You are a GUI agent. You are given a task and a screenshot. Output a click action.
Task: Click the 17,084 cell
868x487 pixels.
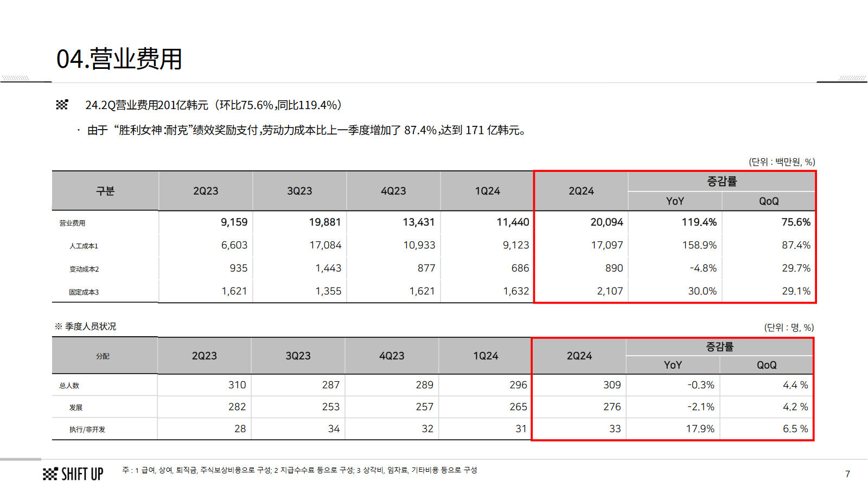[x=325, y=245]
